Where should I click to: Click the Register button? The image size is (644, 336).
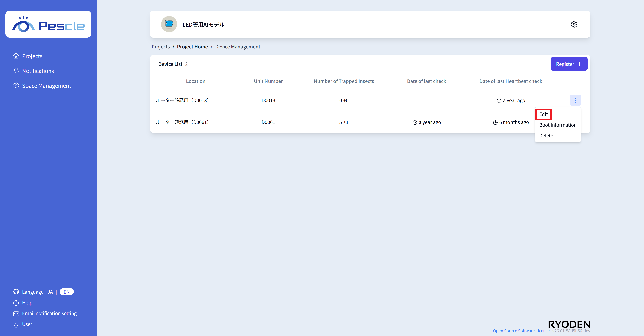point(569,64)
